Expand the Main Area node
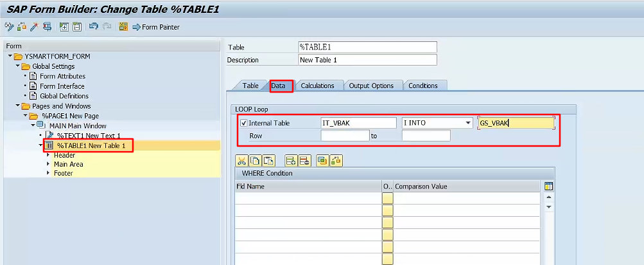Viewport: 644px width, 265px height. pos(48,164)
